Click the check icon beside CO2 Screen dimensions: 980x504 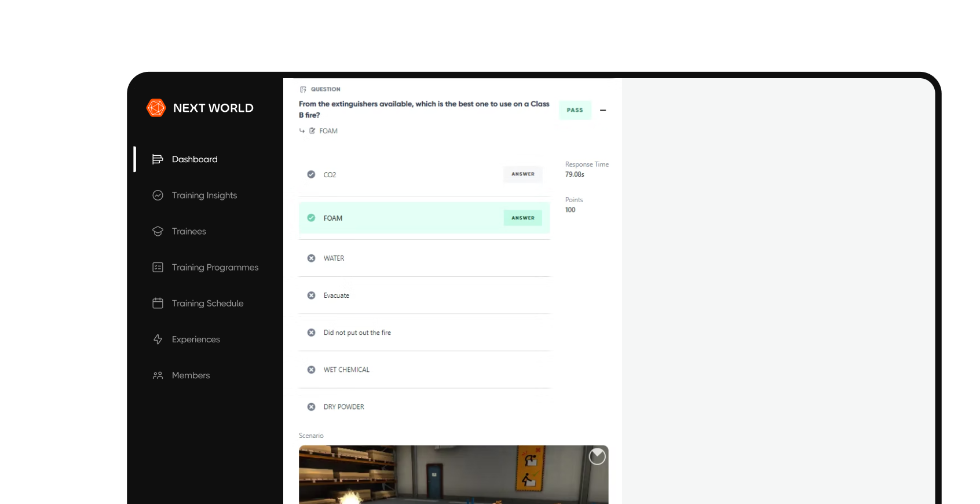311,174
